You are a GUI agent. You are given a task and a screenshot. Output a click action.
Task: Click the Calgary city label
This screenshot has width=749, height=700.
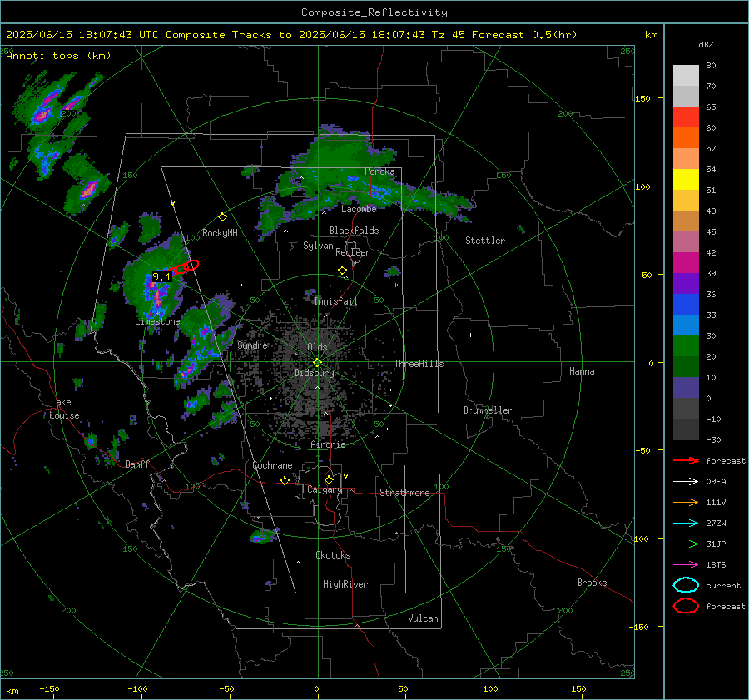[325, 489]
